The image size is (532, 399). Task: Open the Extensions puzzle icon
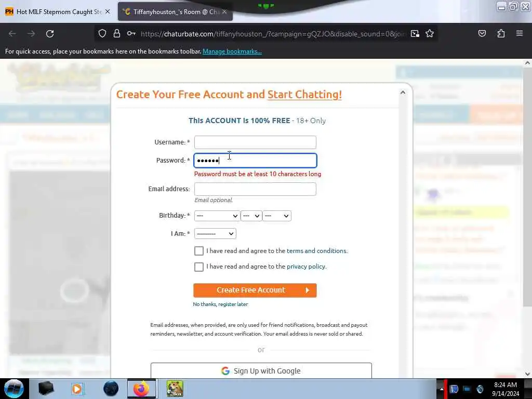click(x=501, y=34)
